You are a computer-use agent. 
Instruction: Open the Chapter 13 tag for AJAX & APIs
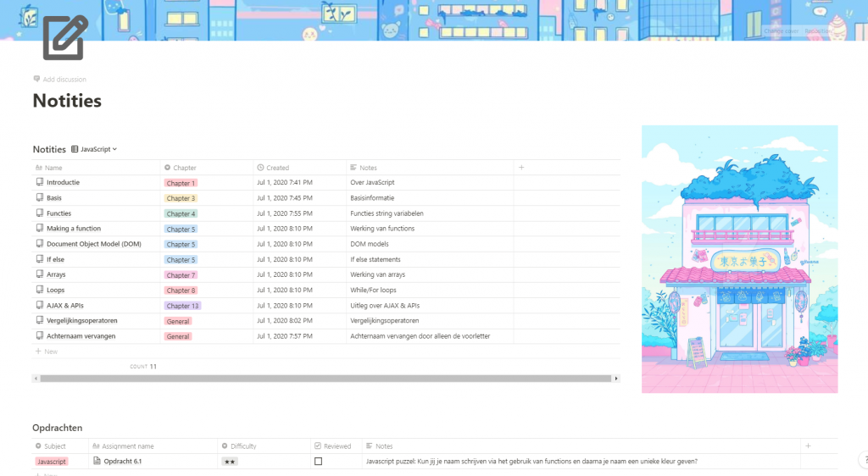(x=182, y=306)
